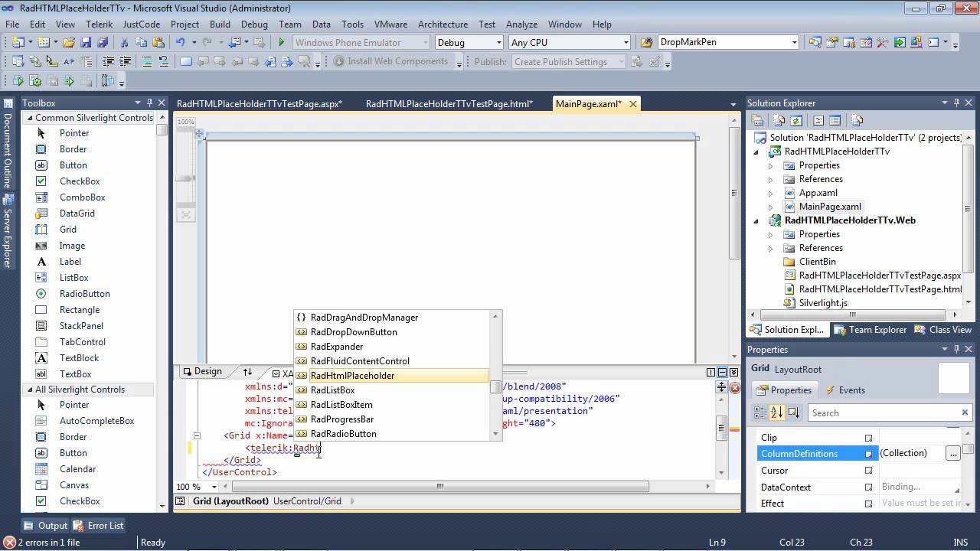This screenshot has height=551, width=980.
Task: Auto-hide the Properties panel with pin icon
Action: 957,349
